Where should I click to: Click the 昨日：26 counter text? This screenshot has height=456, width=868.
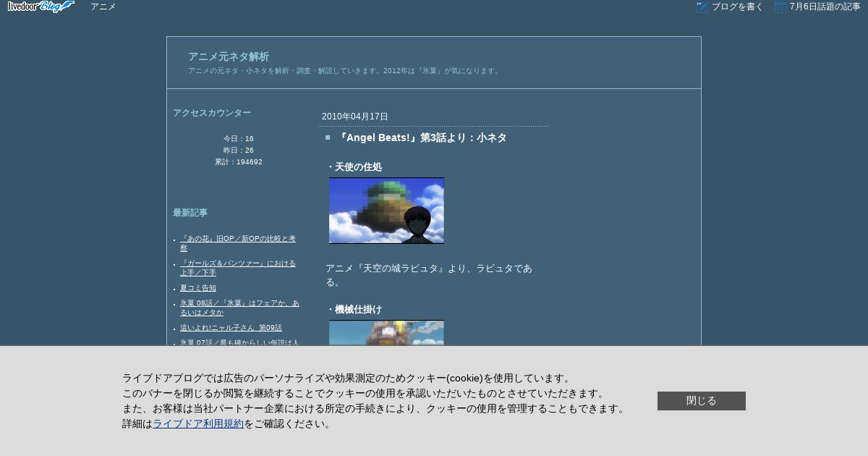click(x=239, y=151)
